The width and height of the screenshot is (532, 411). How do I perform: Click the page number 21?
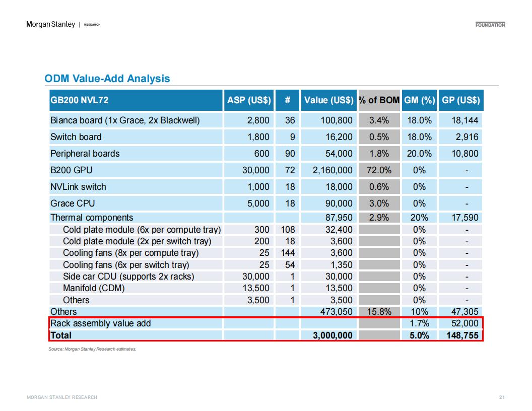pyautogui.click(x=502, y=397)
